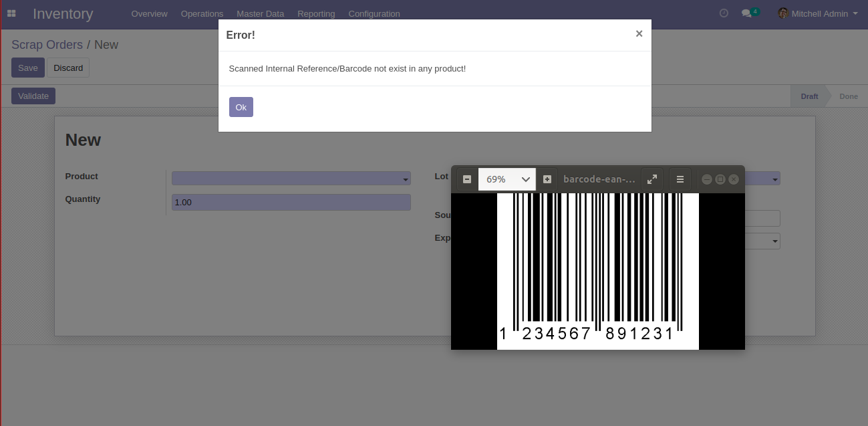Expand the Product dropdown field
Viewport: 868px width, 426px height.
coord(291,179)
